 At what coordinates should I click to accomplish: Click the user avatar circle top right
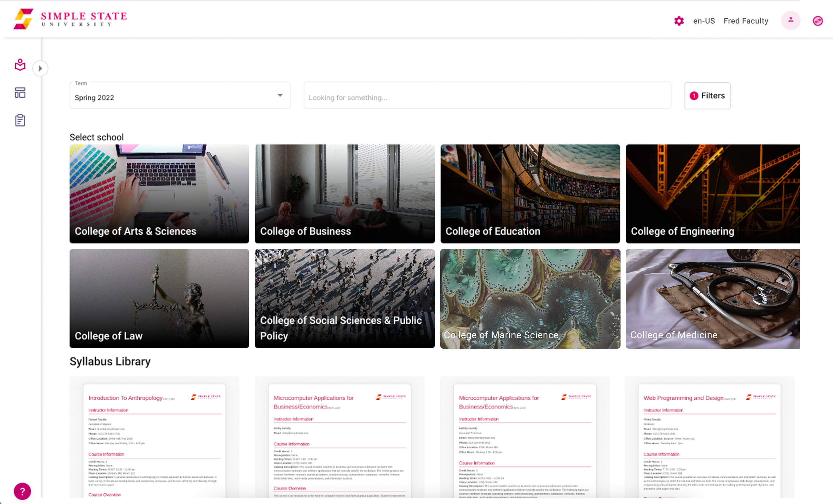click(x=791, y=20)
